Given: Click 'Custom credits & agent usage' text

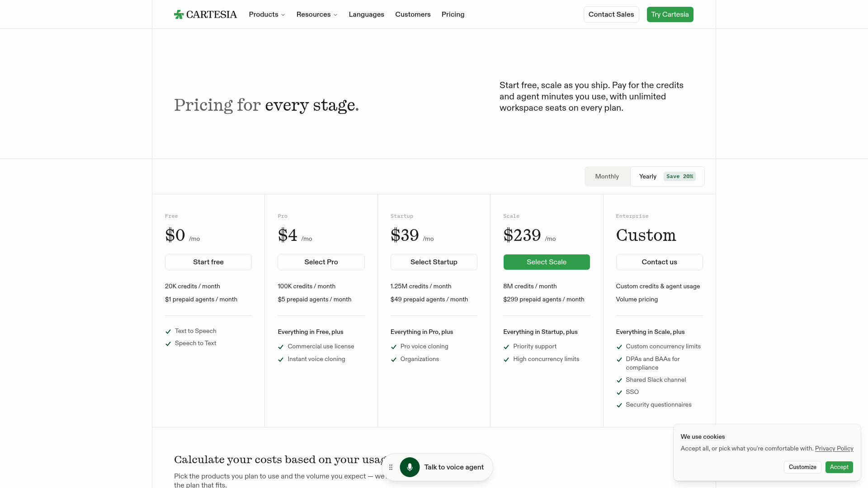Looking at the screenshot, I should 658,286.
